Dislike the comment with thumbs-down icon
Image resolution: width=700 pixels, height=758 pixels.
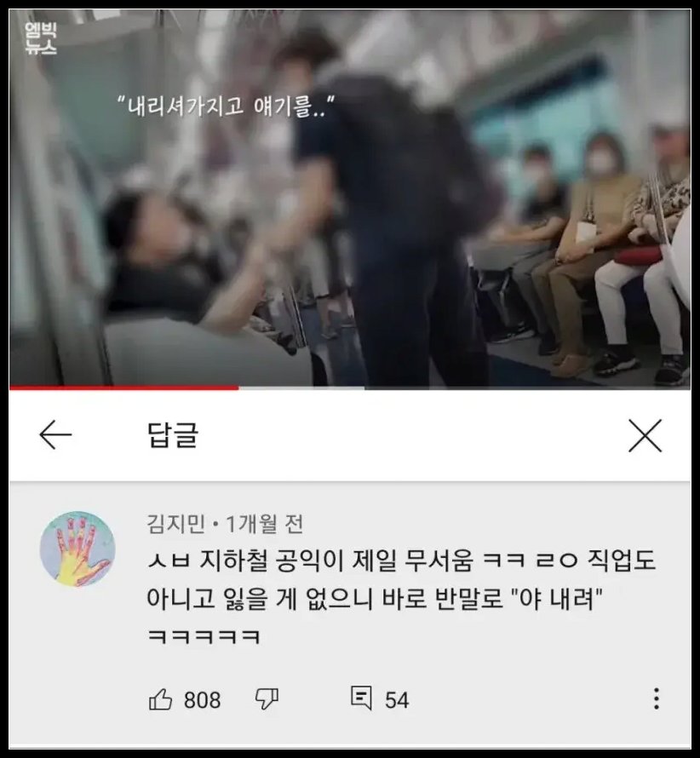[267, 699]
